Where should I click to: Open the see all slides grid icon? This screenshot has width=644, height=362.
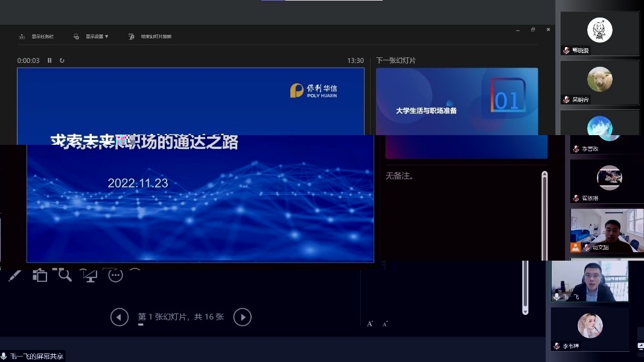point(40,275)
